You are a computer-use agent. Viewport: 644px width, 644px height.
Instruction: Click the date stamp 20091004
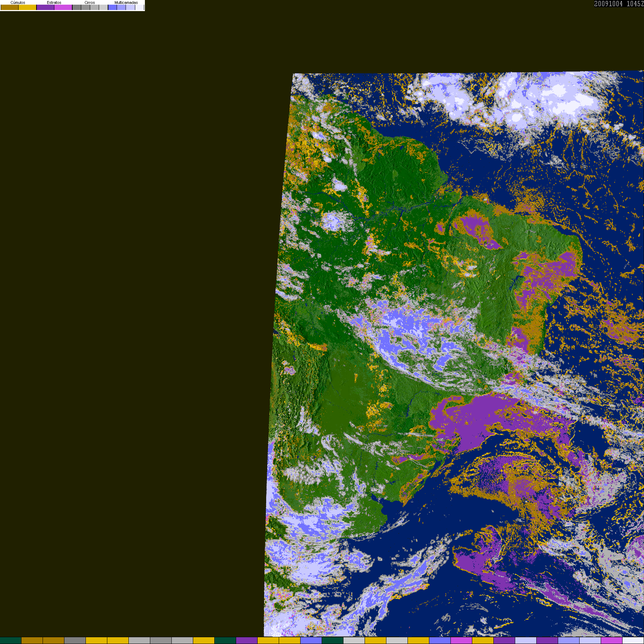[x=609, y=4]
